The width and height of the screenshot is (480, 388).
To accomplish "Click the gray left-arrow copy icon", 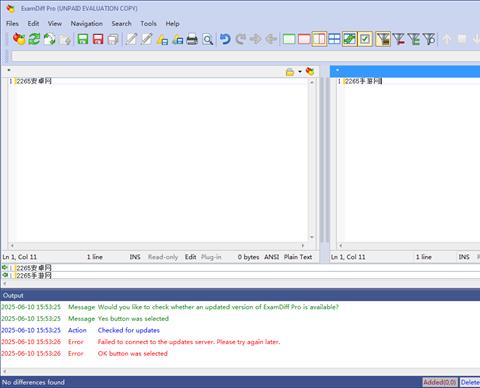I will click(x=271, y=39).
